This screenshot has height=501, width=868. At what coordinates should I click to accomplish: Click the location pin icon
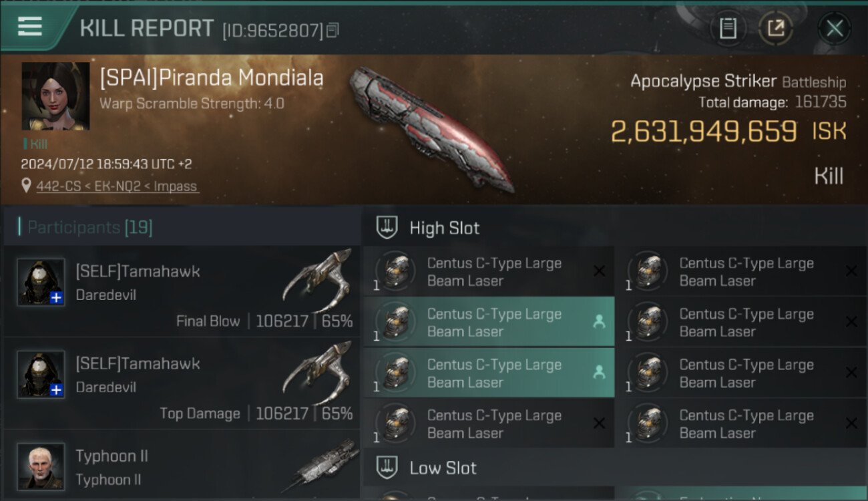pyautogui.click(x=26, y=186)
